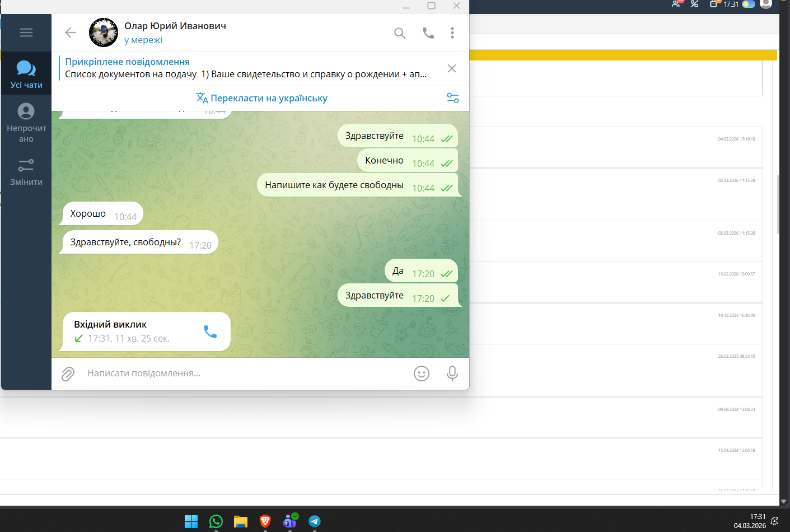Toggle the day/night theme switch in background app

click(749, 4)
